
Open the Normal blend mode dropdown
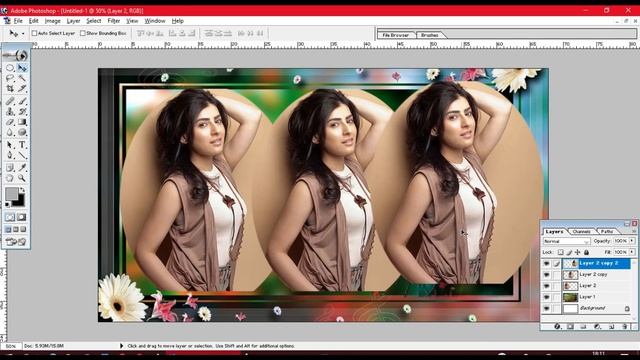(566, 241)
